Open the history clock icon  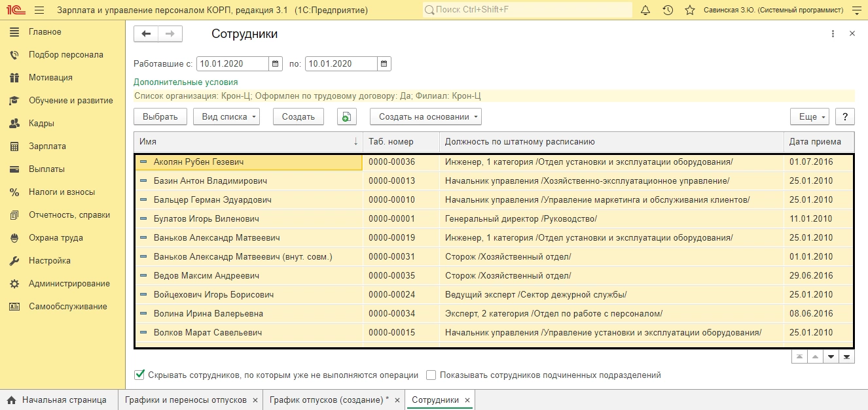pyautogui.click(x=667, y=10)
